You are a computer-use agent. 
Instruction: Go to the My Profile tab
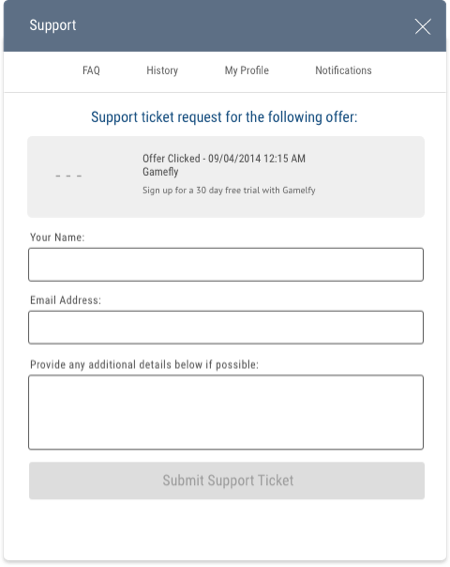point(247,70)
